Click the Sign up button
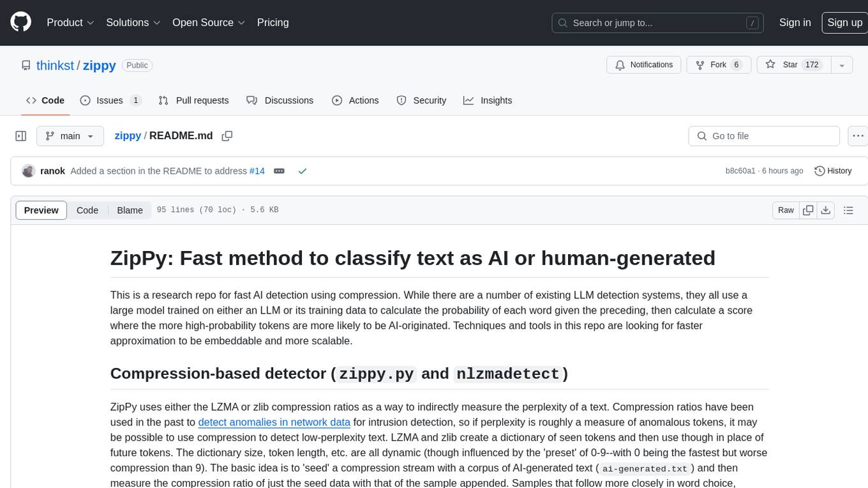This screenshot has height=488, width=868. 844,22
